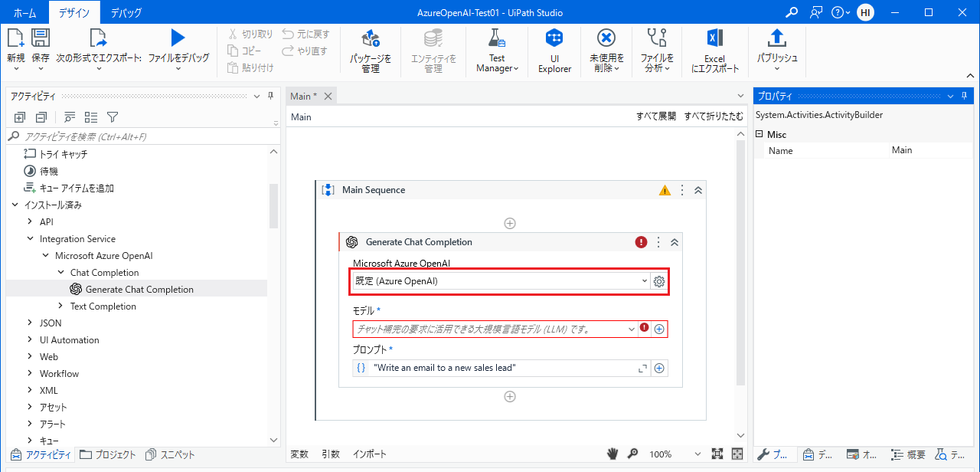
Task: Collapse Generate Chat Completion activity
Action: 675,242
